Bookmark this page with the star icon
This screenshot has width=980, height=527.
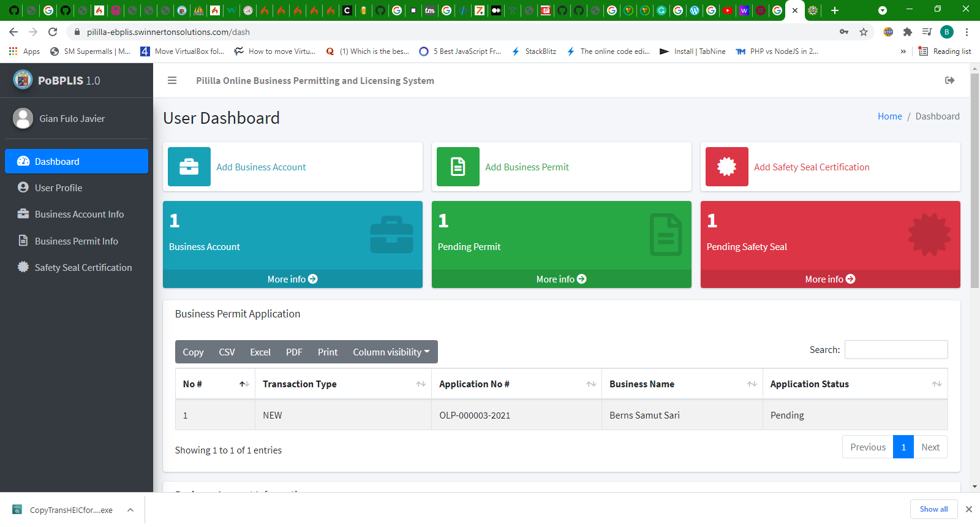(864, 32)
